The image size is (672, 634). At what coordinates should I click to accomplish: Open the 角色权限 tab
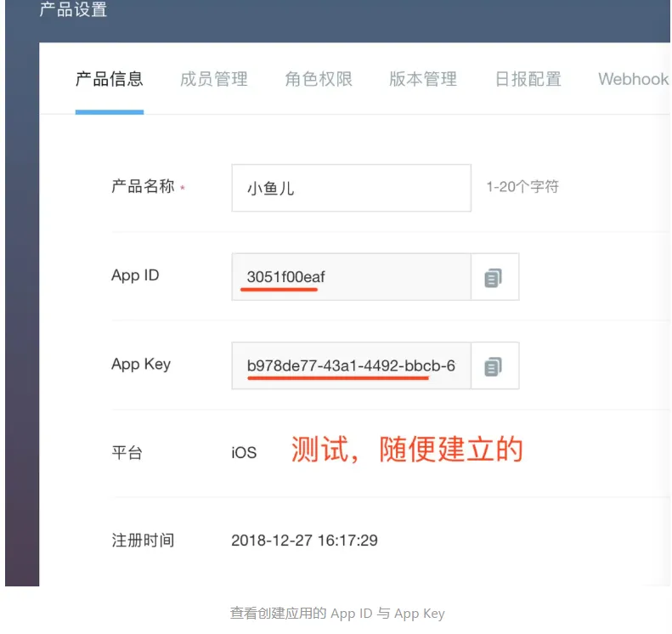pos(319,79)
